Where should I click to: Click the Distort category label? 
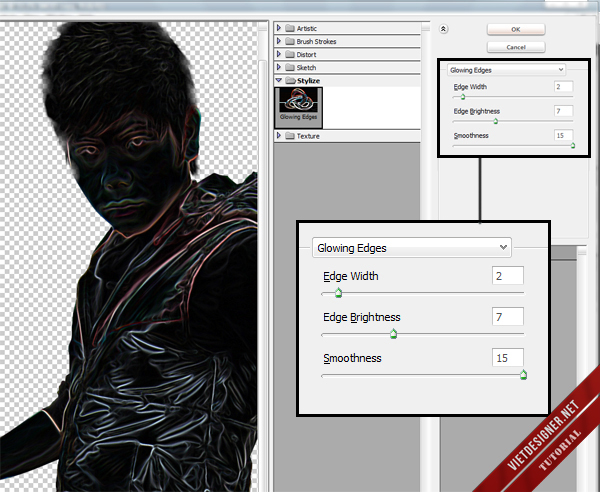(306, 54)
